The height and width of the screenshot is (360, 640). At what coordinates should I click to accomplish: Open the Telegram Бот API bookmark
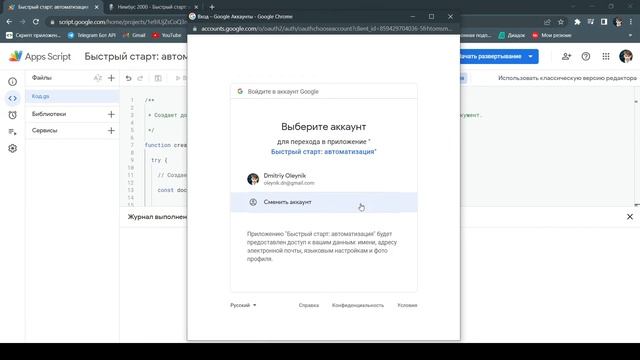(91, 36)
